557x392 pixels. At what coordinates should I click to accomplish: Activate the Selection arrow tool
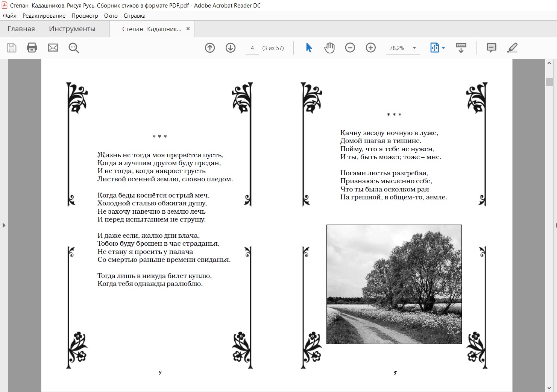pos(309,48)
